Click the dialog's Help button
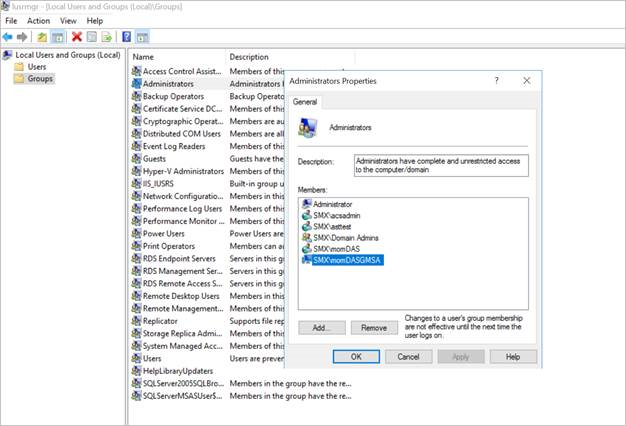Screen dimensions: 626x426 click(513, 357)
